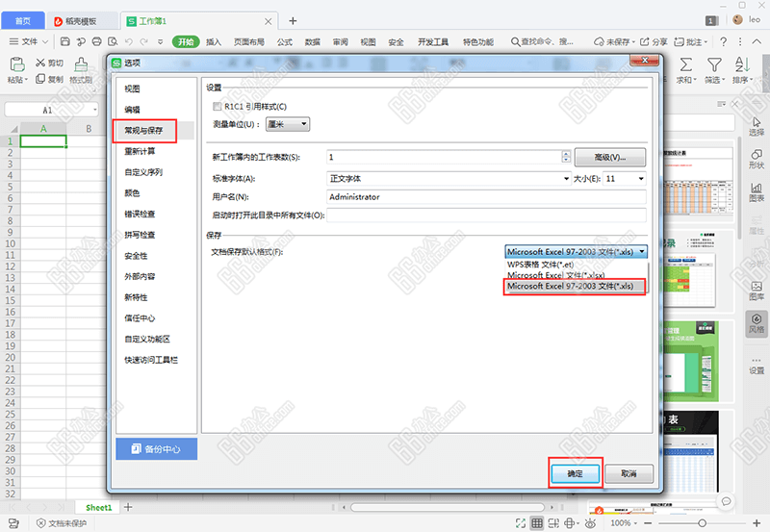Viewport: 770px width, 532px height.
Task: Open the quick access toolbar customize arrow
Action: (x=160, y=41)
